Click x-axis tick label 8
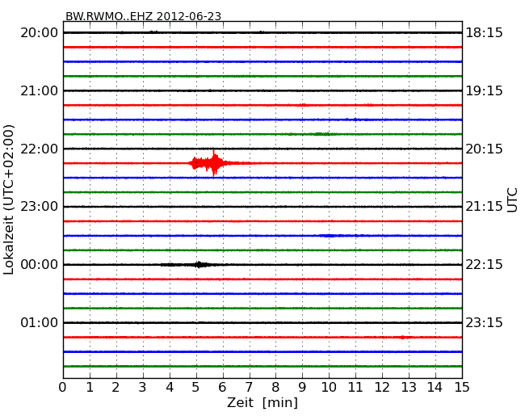Image resolution: width=525 pixels, height=420 pixels. 275,387
